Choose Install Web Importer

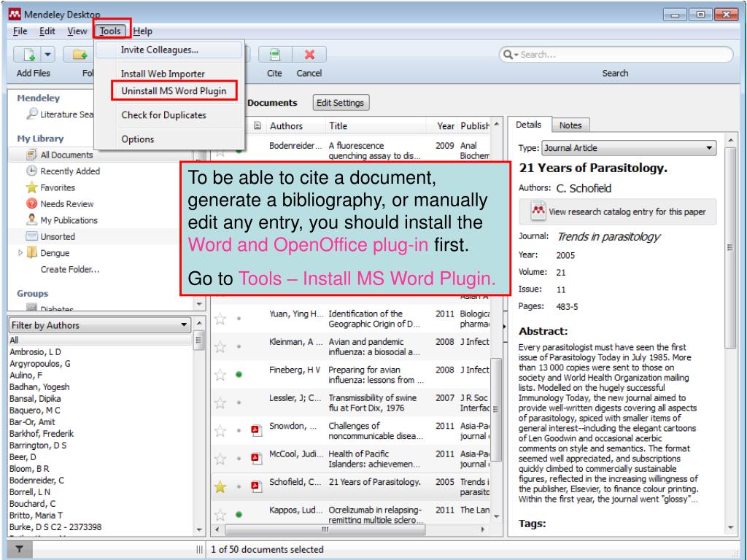(x=163, y=74)
